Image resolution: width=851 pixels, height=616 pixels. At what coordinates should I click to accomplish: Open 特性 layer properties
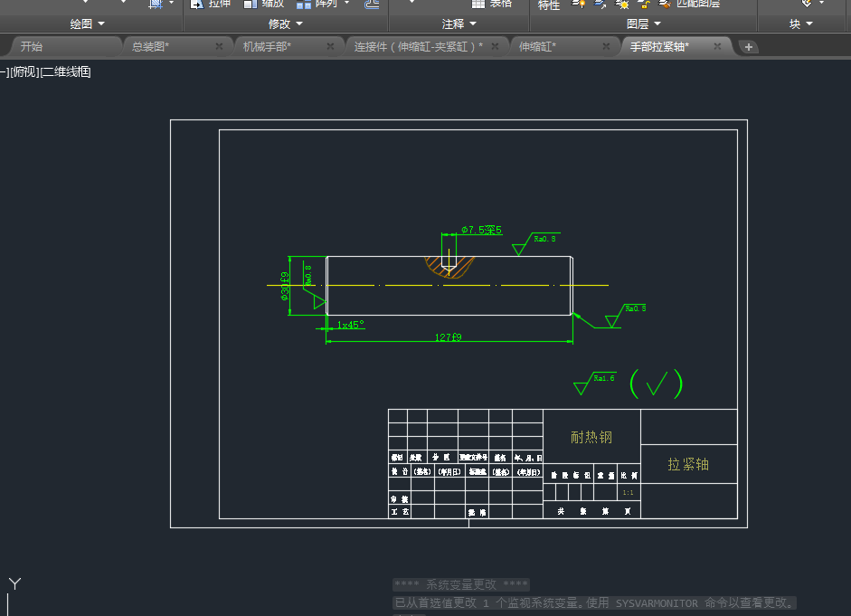549,5
